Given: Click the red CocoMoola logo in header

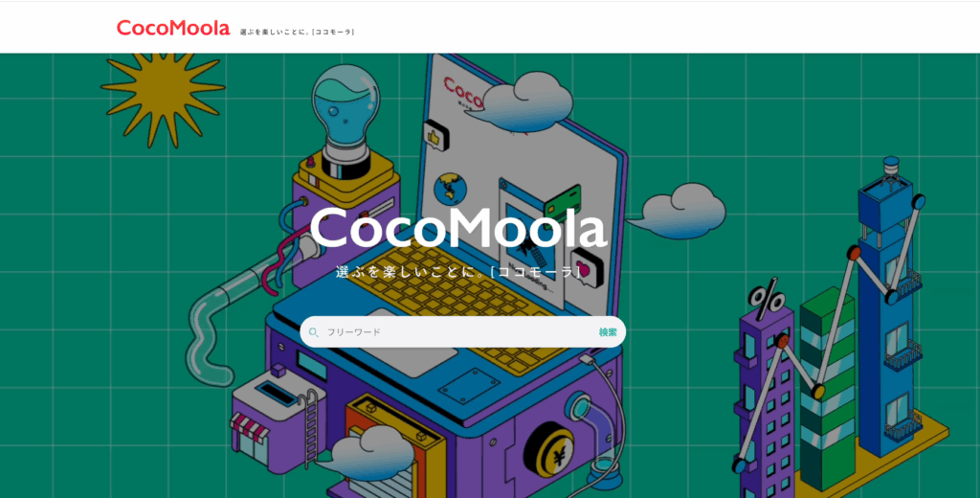Looking at the screenshot, I should pos(173,28).
